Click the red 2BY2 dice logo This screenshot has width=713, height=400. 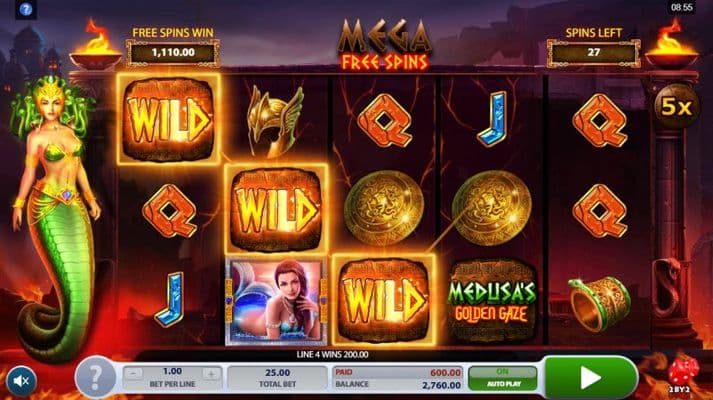(682, 375)
